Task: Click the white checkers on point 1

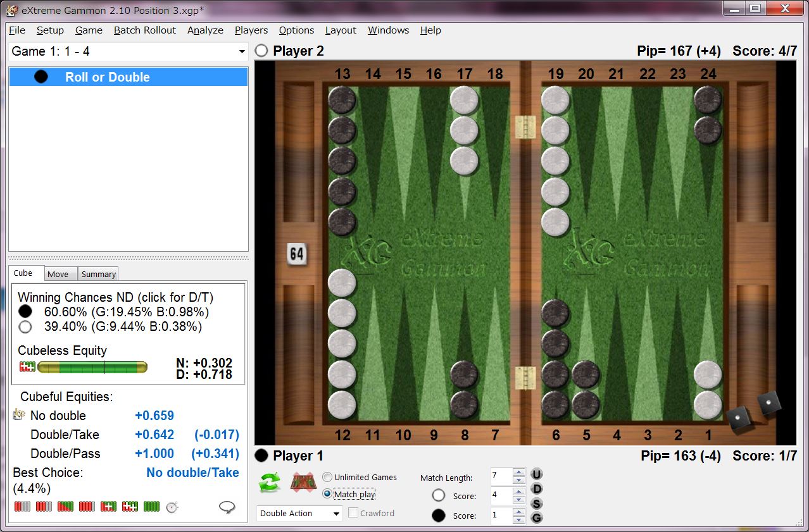Action: [708, 390]
